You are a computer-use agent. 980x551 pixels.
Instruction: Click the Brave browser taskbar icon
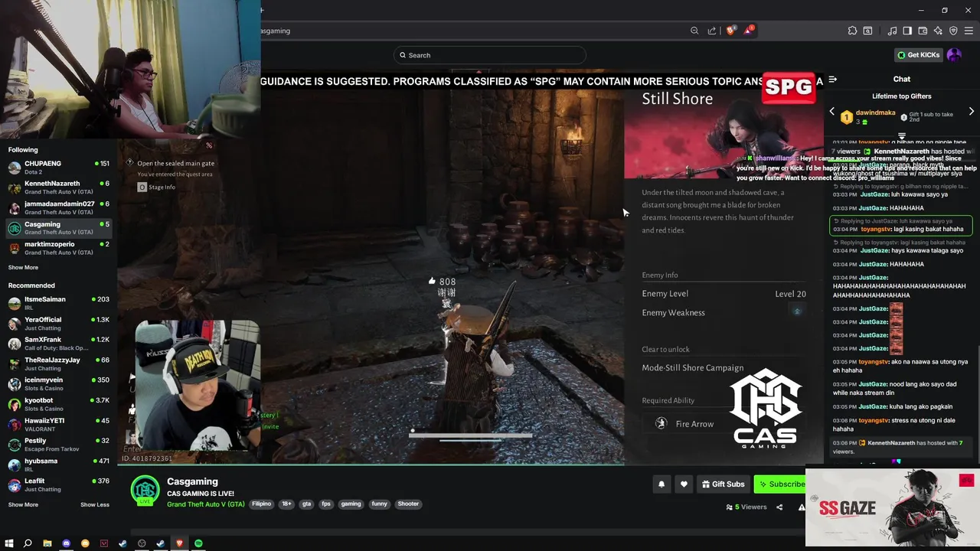click(179, 543)
